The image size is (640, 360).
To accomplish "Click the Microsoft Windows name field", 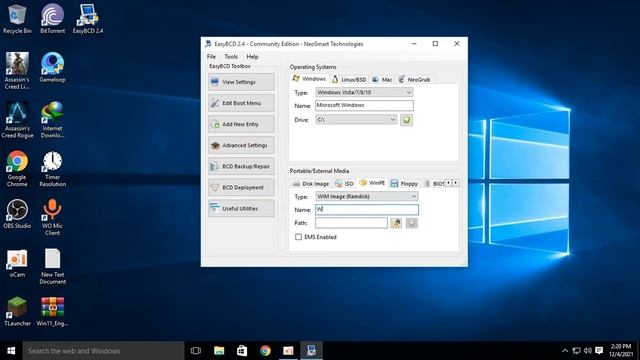I will pyautogui.click(x=364, y=105).
